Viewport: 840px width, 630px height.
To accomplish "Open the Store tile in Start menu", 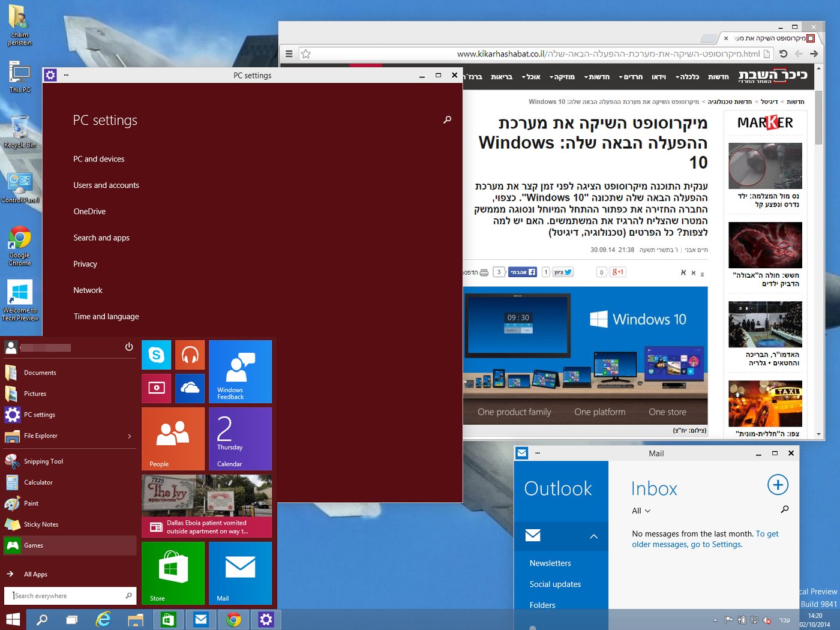I will click(173, 573).
